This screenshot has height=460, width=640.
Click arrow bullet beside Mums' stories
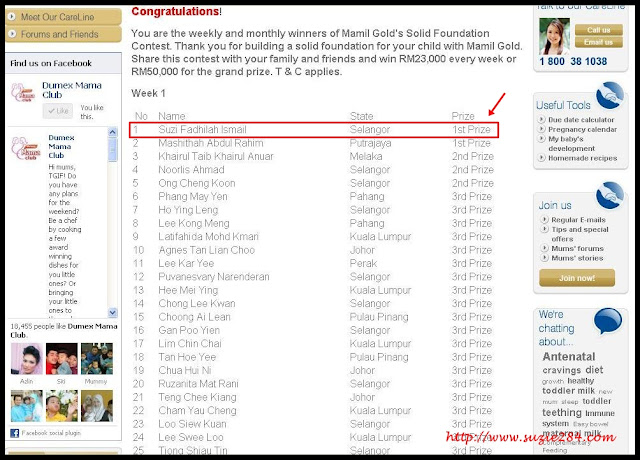coord(544,258)
